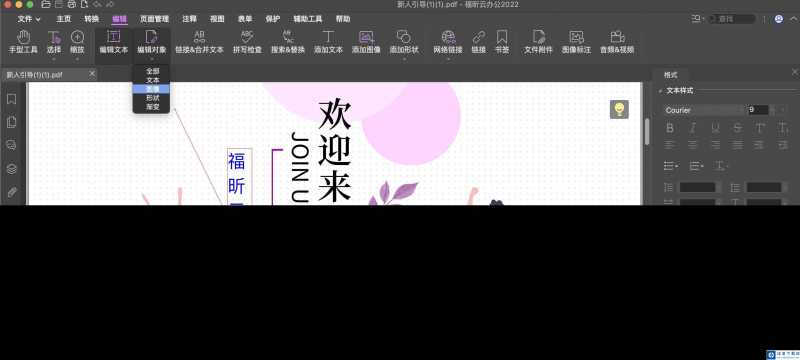Set right text alignment in format panel
Image resolution: width=800 pixels, height=360 pixels.
point(715,145)
